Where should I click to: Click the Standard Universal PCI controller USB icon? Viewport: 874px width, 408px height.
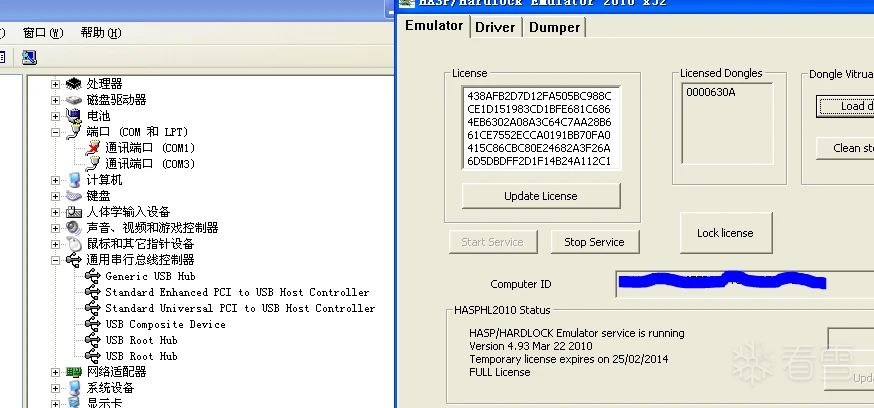coord(93,308)
